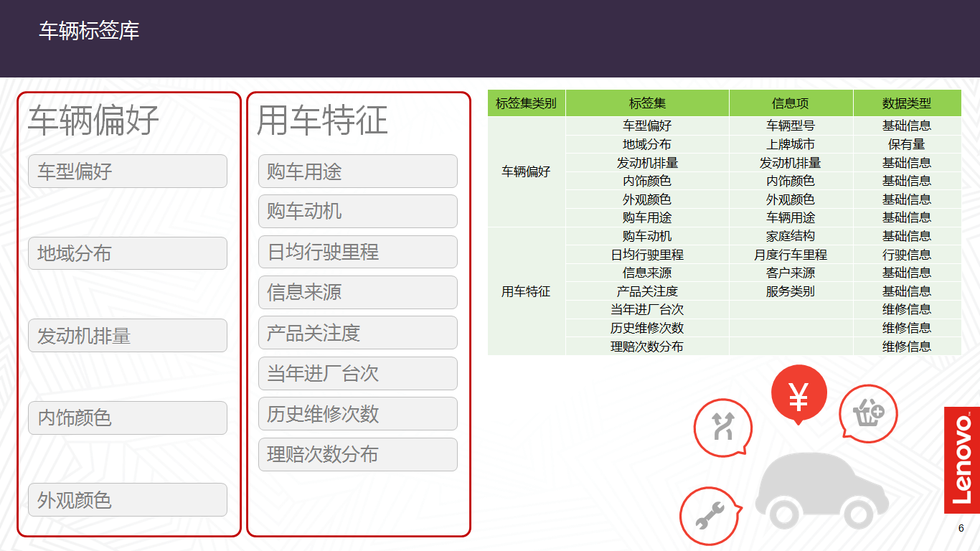Click the 车辆型号 table cell
This screenshot has height=551, width=980.
(791, 126)
